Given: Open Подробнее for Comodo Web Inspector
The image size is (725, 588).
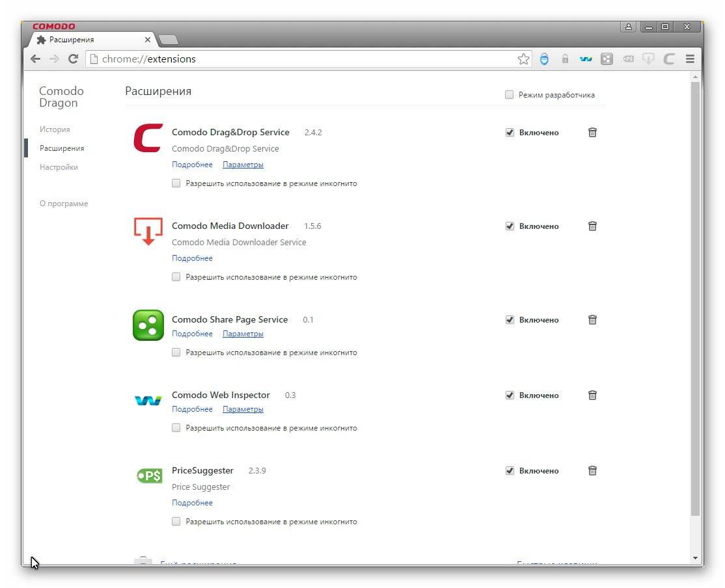Looking at the screenshot, I should 192,408.
